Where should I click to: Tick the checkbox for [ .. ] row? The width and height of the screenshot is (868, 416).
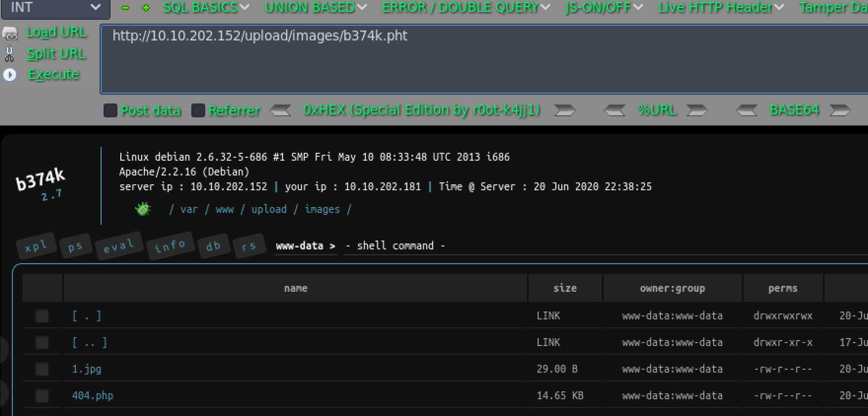click(x=42, y=342)
